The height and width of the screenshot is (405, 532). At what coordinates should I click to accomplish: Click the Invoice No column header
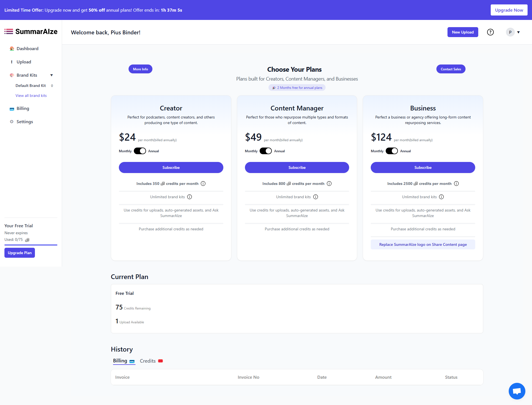pos(249,377)
